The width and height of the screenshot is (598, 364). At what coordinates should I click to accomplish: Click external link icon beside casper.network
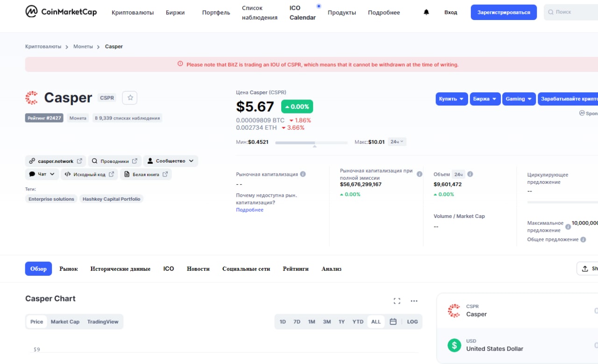[x=79, y=161]
